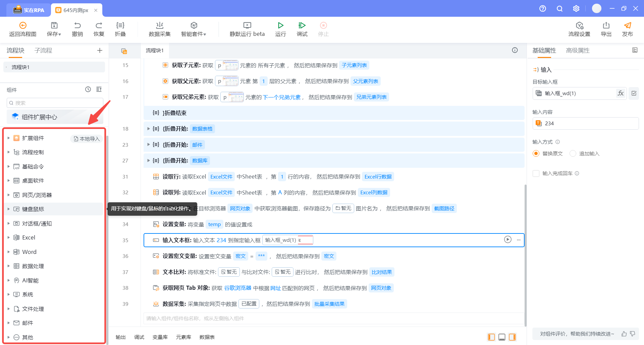Click the 本地导入 button

coord(87,139)
